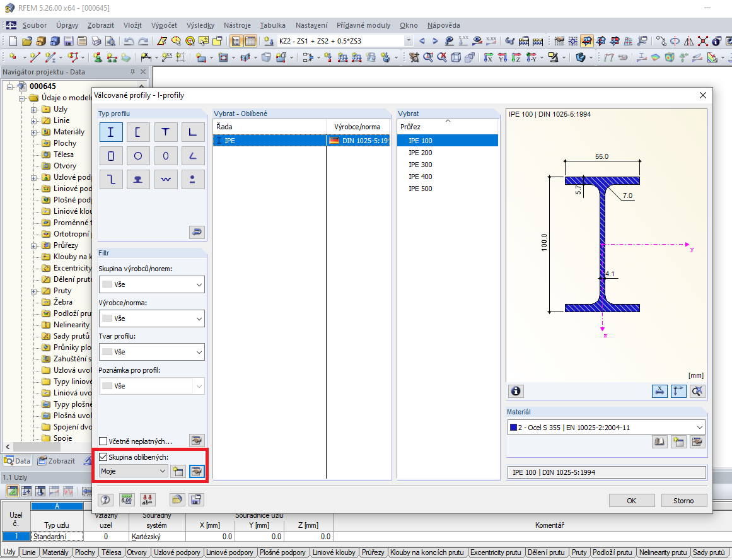Open the 'Výrobce/norma' filter dropdown

pyautogui.click(x=152, y=318)
